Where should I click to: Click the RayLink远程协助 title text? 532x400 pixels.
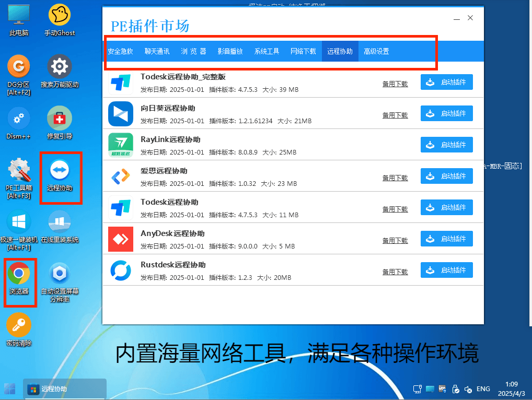point(170,139)
